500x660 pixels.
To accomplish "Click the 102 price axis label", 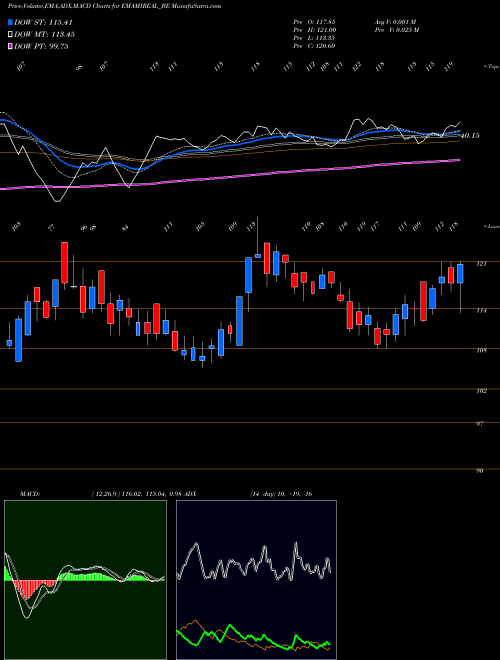I will click(481, 391).
